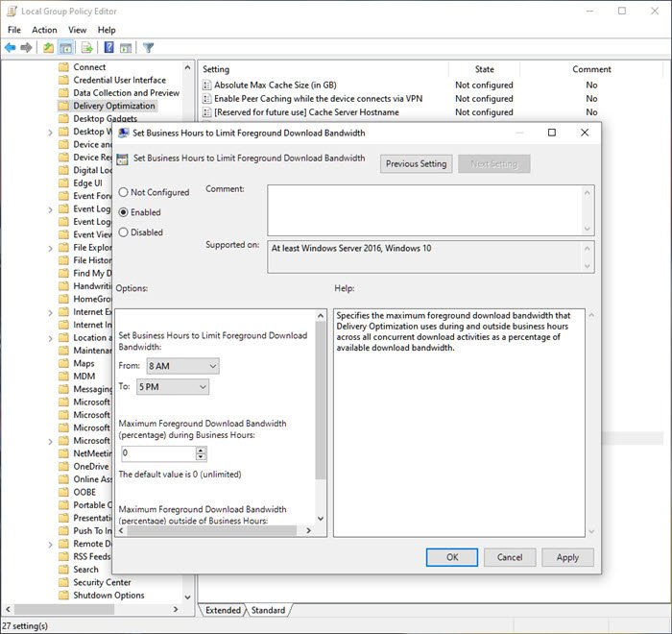Click the policy icon beside the dialog heading
This screenshot has height=634, width=672.
[x=122, y=159]
